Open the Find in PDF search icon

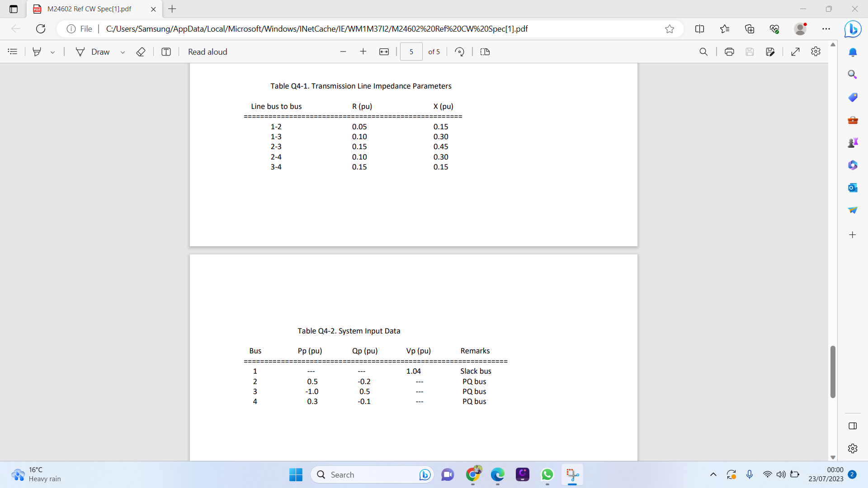tap(703, 52)
